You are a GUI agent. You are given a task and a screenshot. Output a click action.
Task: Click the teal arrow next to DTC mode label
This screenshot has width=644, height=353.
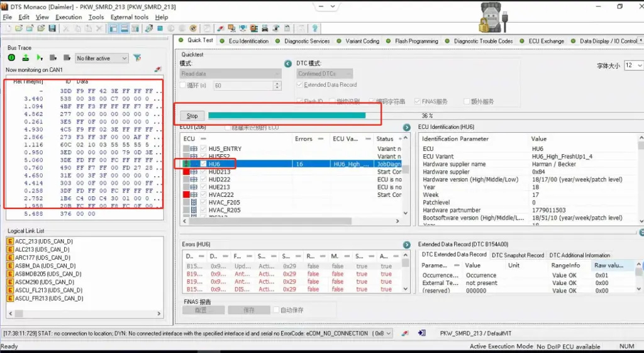tap(288, 64)
